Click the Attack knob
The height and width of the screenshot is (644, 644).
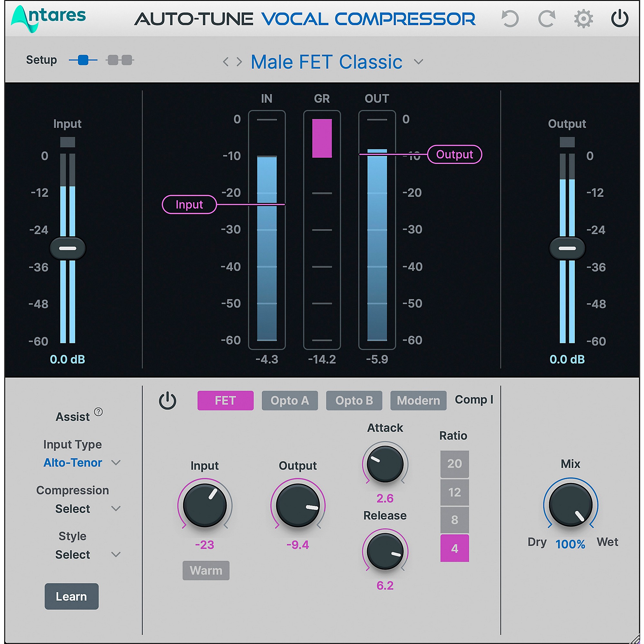point(385,464)
